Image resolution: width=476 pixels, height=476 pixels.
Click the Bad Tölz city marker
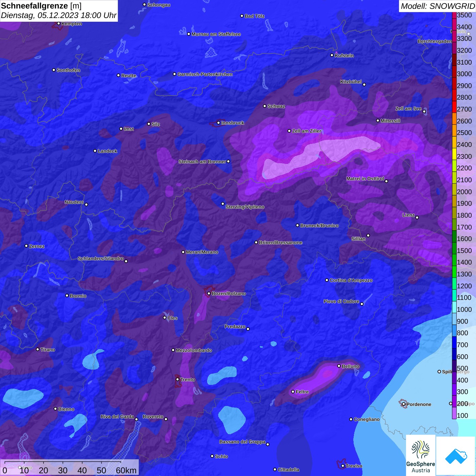coord(242,16)
